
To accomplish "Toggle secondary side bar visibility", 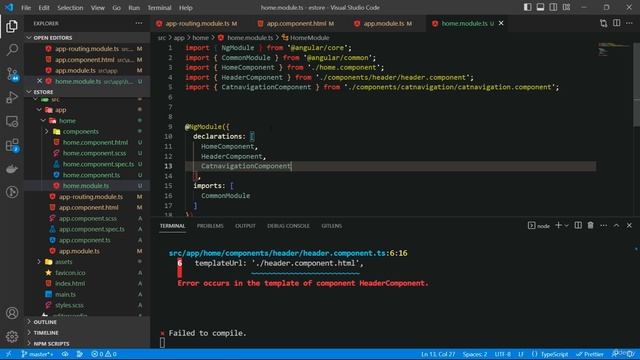I will click(553, 7).
